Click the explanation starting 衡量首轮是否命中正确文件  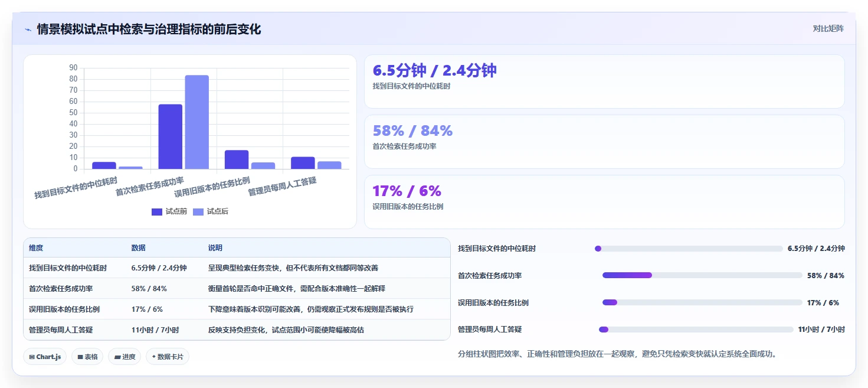point(297,289)
